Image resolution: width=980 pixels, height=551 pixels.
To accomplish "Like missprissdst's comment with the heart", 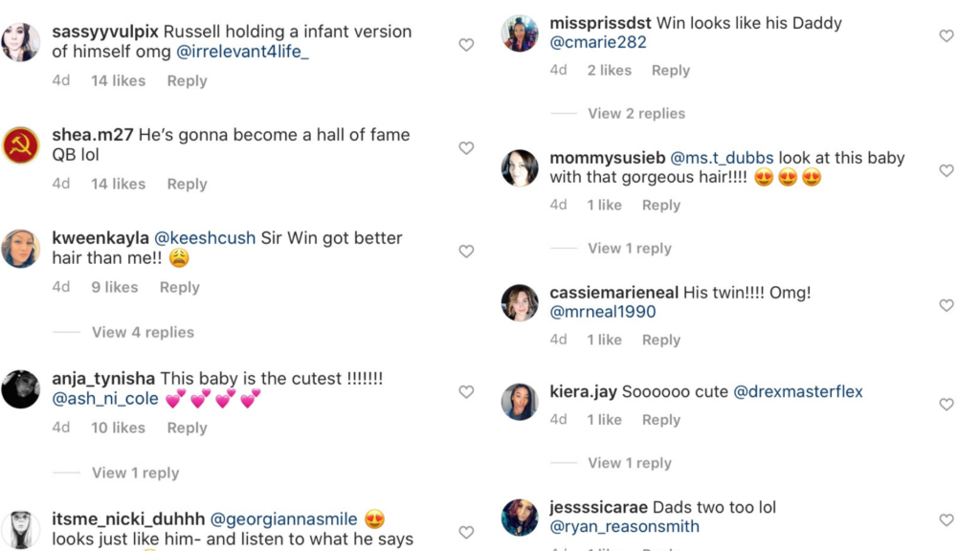I will pyautogui.click(x=947, y=36).
